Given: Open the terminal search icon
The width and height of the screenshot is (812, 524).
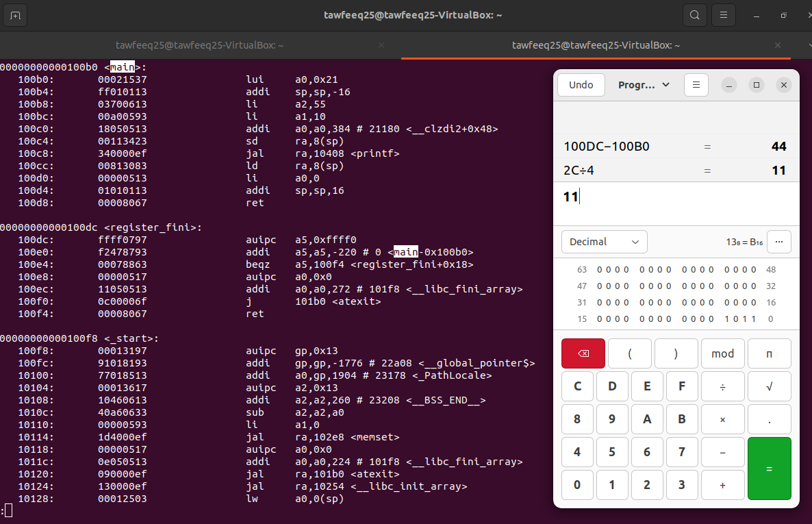Looking at the screenshot, I should (694, 14).
